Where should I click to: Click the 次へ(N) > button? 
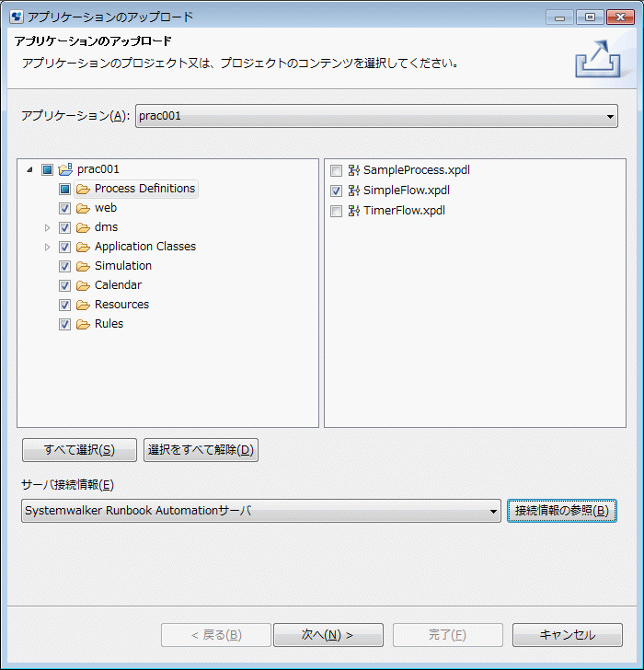point(328,635)
